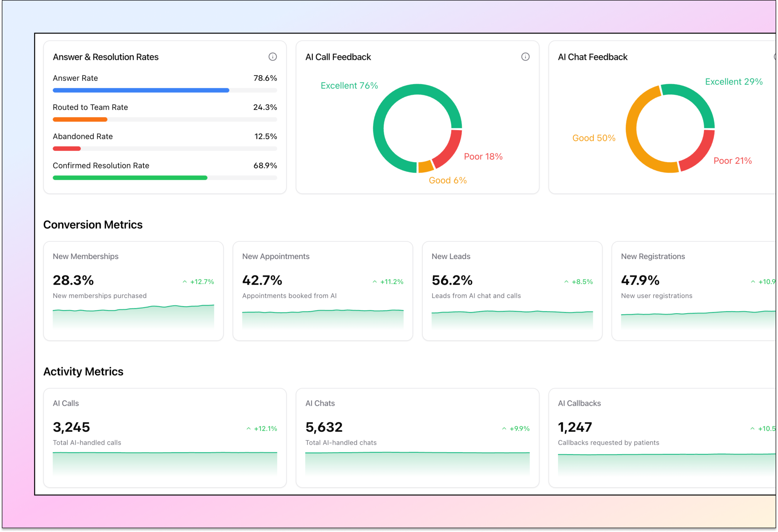Viewport: 778px width, 532px height.
Task: Click the green Confirmed Resolution Rate bar
Action: pyautogui.click(x=130, y=178)
